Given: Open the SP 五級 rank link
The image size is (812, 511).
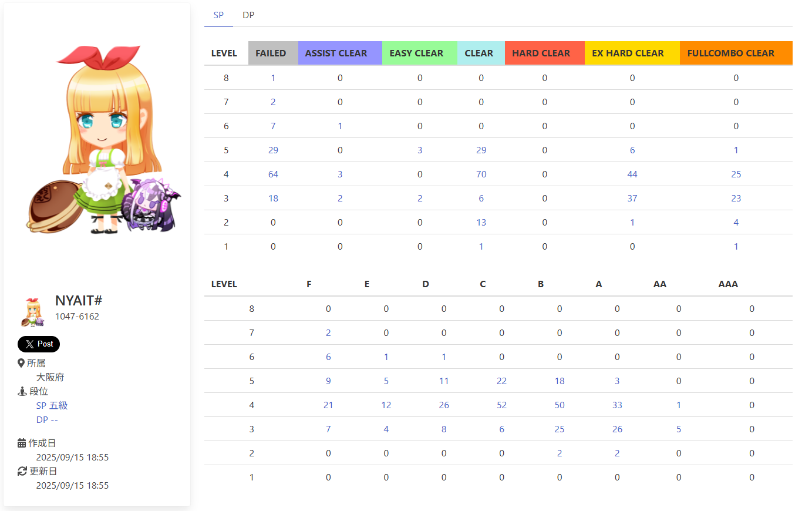Looking at the screenshot, I should [52, 405].
